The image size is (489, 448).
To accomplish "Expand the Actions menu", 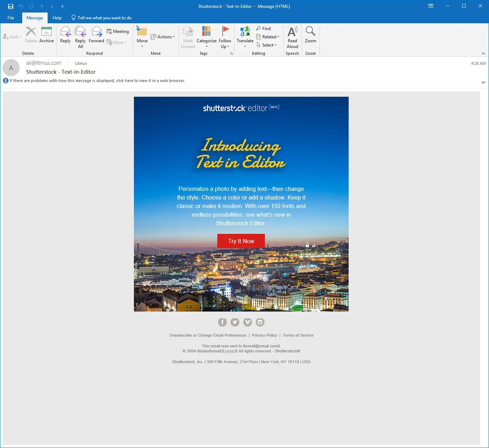I will tap(163, 37).
